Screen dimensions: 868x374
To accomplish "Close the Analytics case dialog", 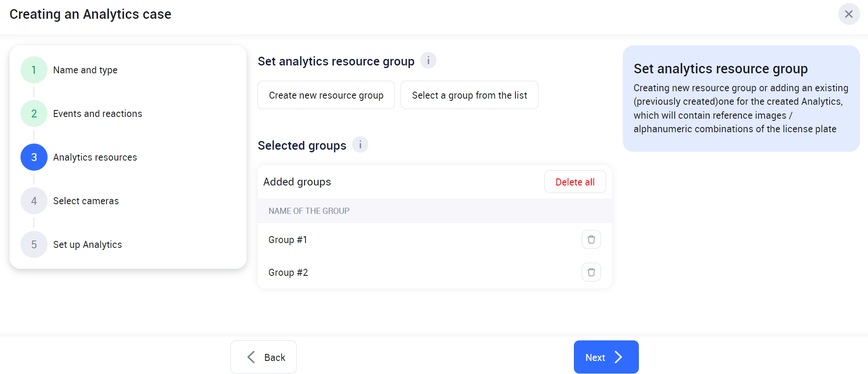I will coord(848,14).
